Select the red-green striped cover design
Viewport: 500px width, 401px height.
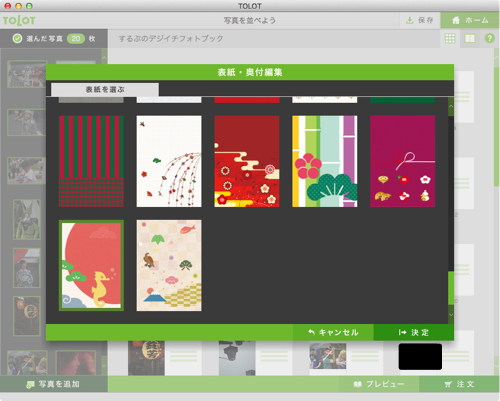pyautogui.click(x=91, y=161)
